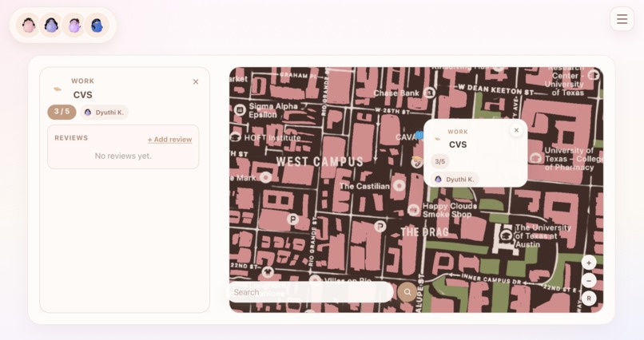Click the + Add review link
Screen dimensions: 644x340
[x=169, y=140]
